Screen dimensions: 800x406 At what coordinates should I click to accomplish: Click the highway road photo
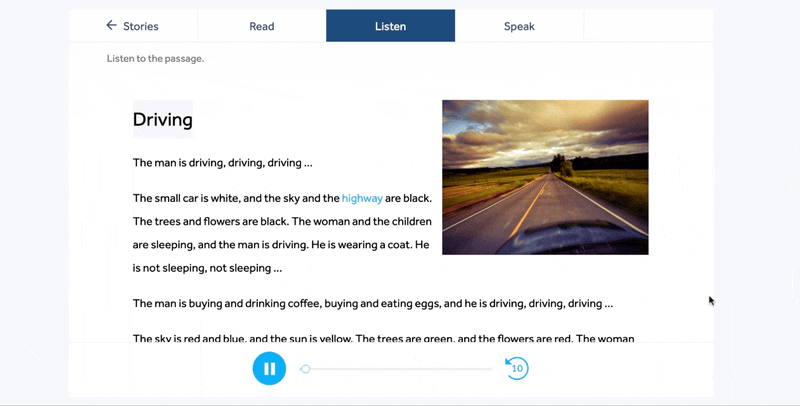545,177
